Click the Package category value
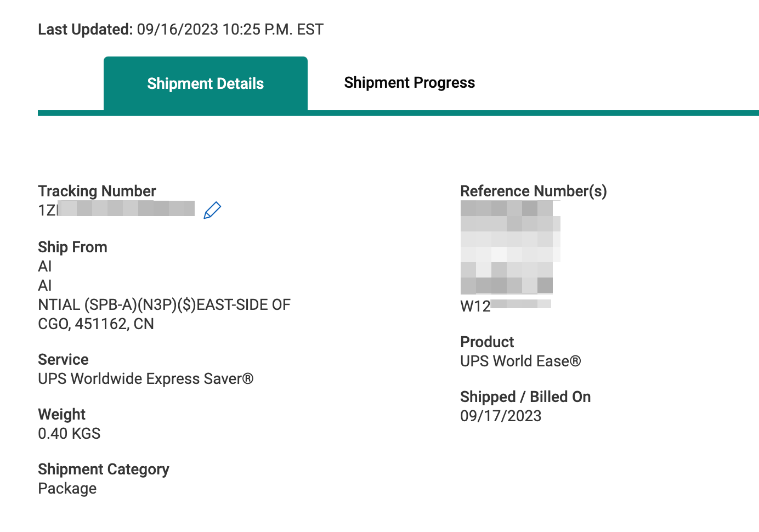The height and width of the screenshot is (532, 759). coord(67,488)
